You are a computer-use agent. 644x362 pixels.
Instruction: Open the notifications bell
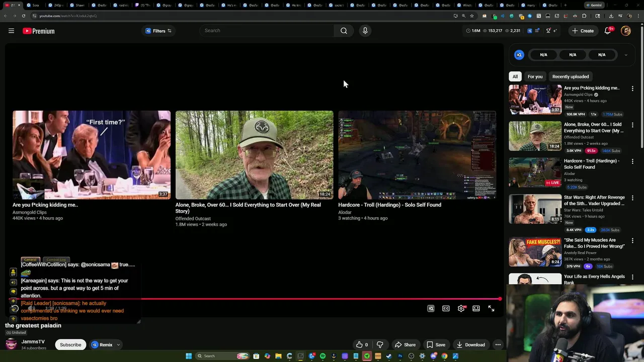coord(608,31)
